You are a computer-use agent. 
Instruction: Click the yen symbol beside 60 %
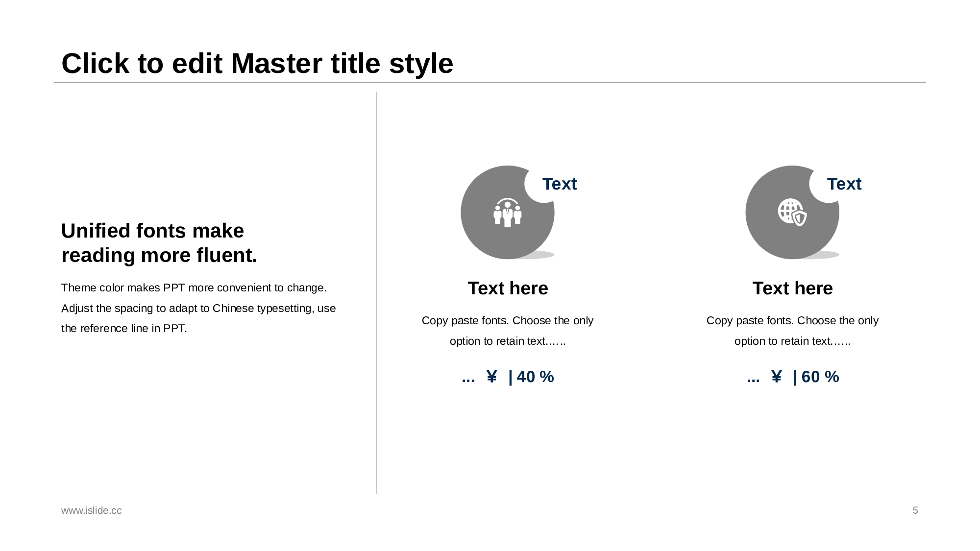pos(776,377)
